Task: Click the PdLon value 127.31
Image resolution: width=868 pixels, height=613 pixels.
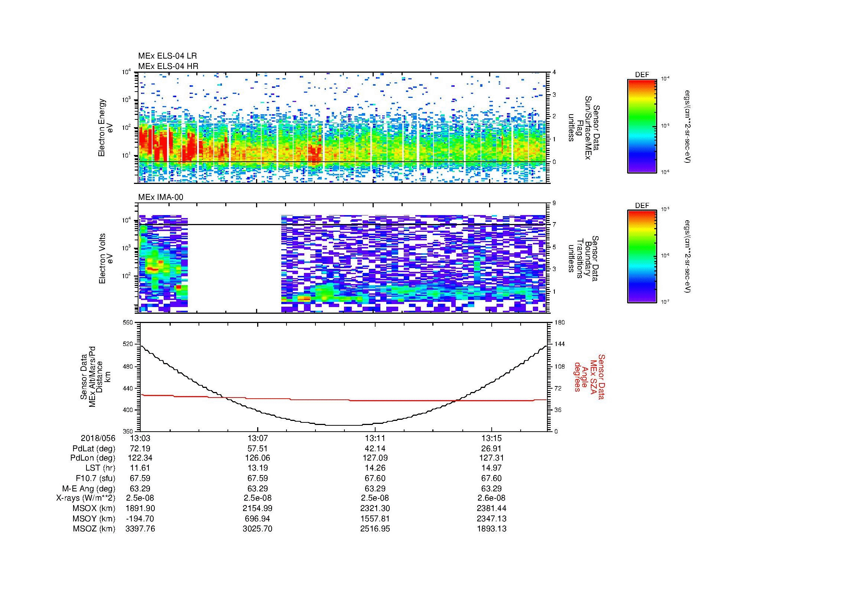Action: coord(491,458)
